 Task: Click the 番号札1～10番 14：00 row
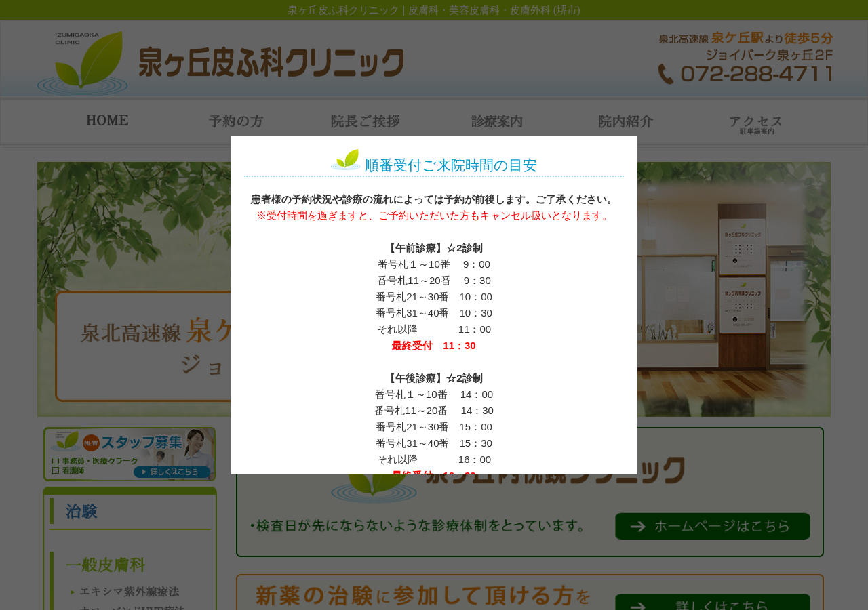[x=434, y=394]
